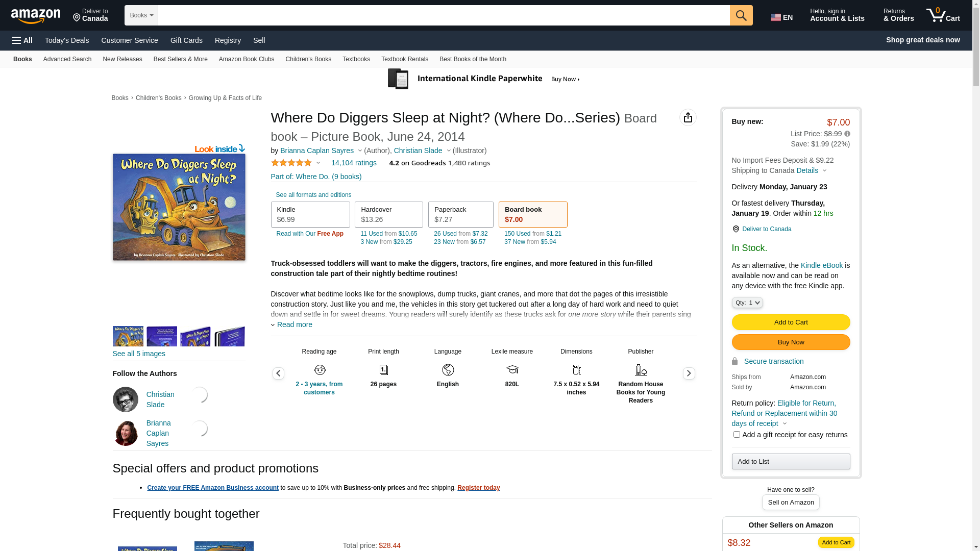Viewport: 980px width, 551px height.
Task: Select the Paperback format option
Action: [x=460, y=214]
